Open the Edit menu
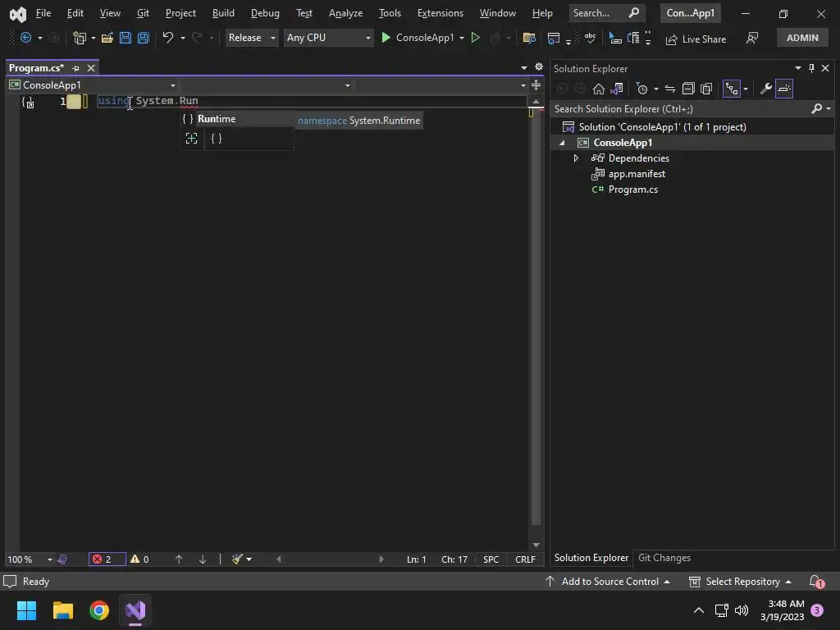This screenshot has width=840, height=630. pos(75,13)
